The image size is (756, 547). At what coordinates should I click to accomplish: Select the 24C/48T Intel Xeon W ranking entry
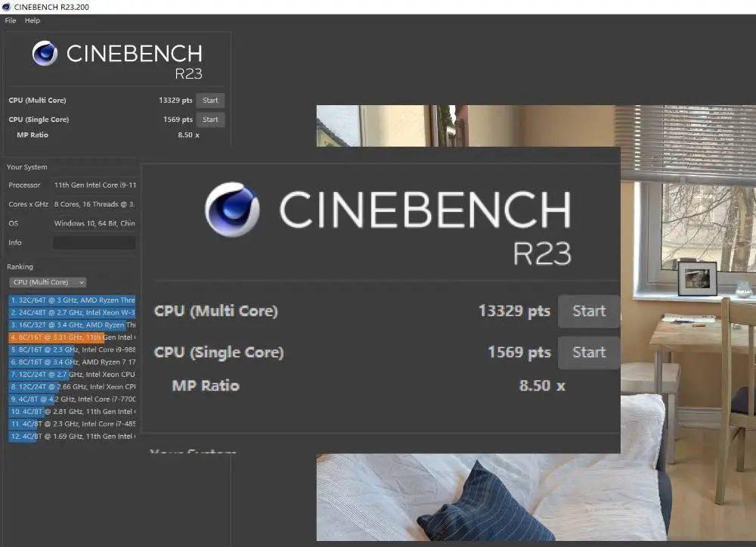pyautogui.click(x=73, y=312)
